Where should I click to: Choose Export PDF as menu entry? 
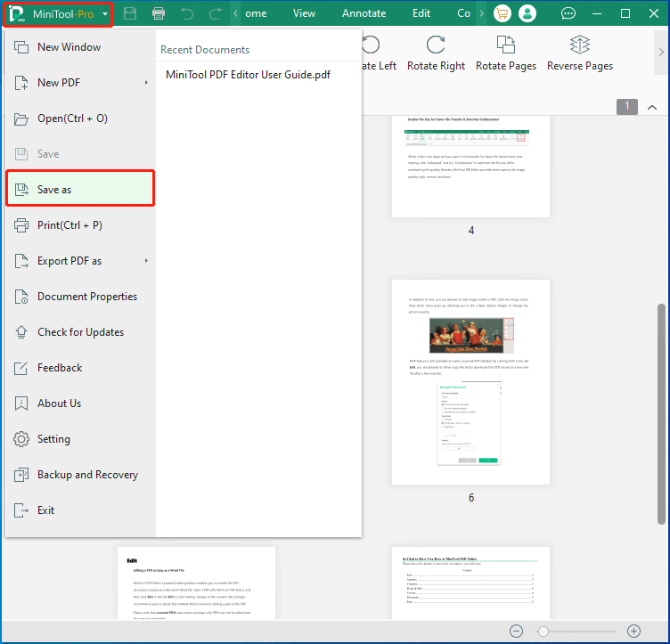80,261
